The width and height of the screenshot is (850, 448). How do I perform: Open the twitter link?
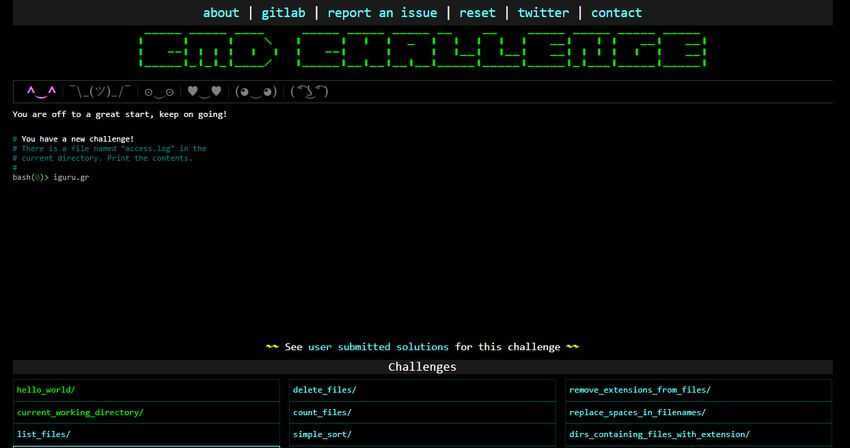pos(543,12)
